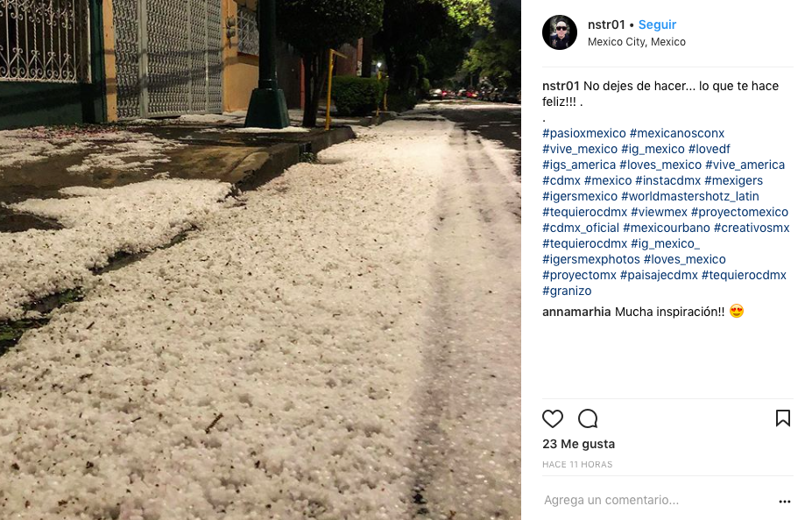Open comments via the speech bubble icon
Viewport: 812px width, 520px height.
click(588, 418)
